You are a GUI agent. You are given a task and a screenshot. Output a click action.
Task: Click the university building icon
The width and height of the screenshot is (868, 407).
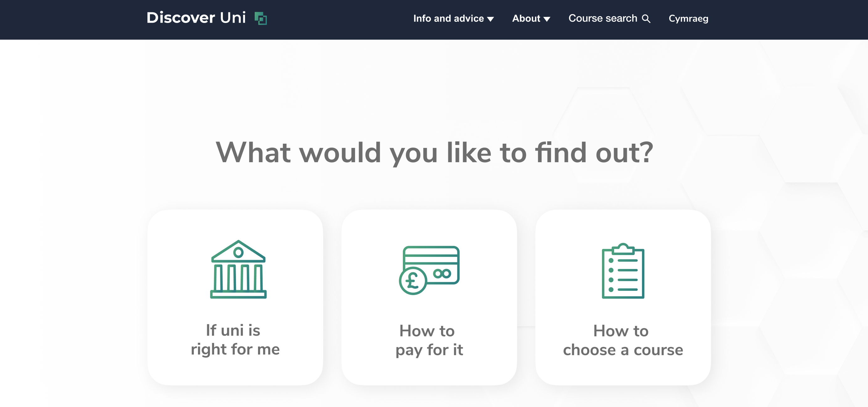[239, 269]
